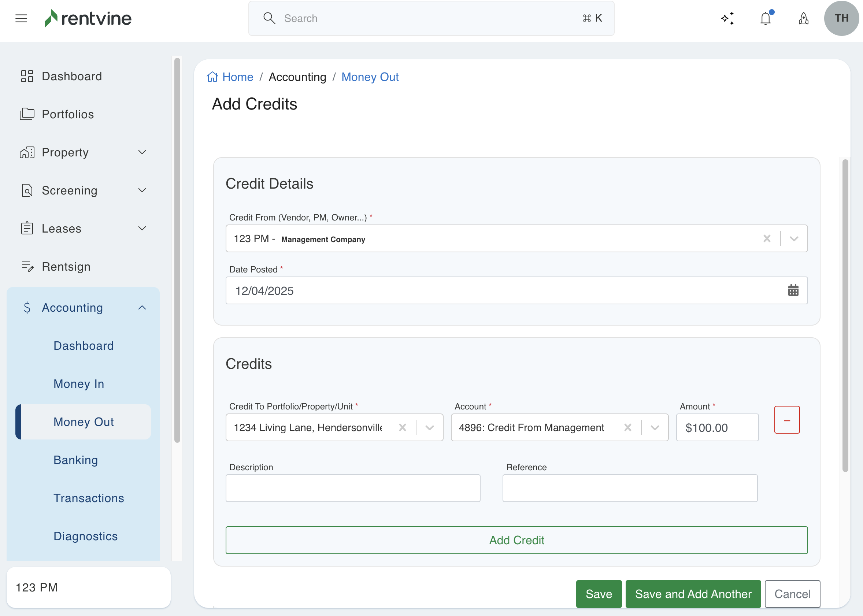This screenshot has width=863, height=616.
Task: Click the AI sparkle assistant icon
Action: coord(727,18)
